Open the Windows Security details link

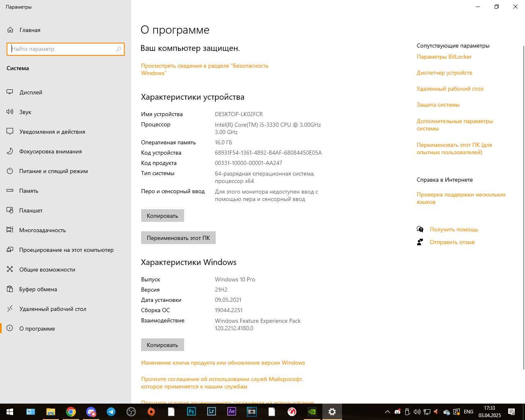click(205, 69)
